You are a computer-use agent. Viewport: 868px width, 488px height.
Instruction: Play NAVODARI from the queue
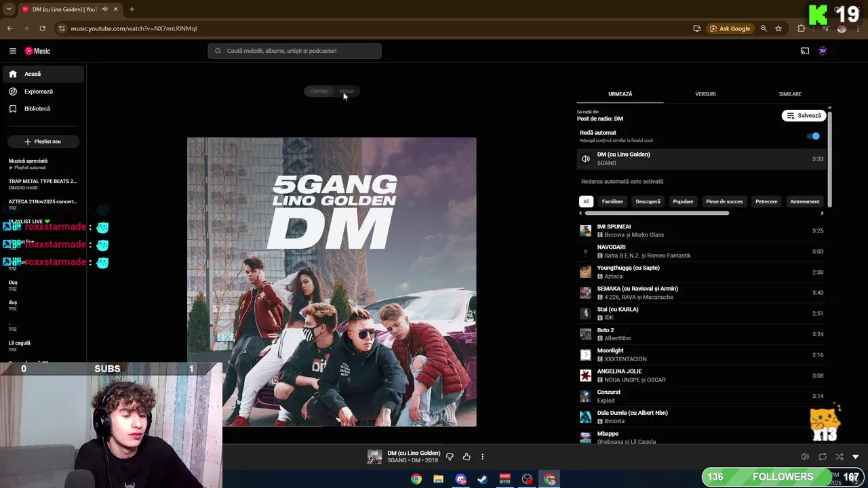[701, 251]
